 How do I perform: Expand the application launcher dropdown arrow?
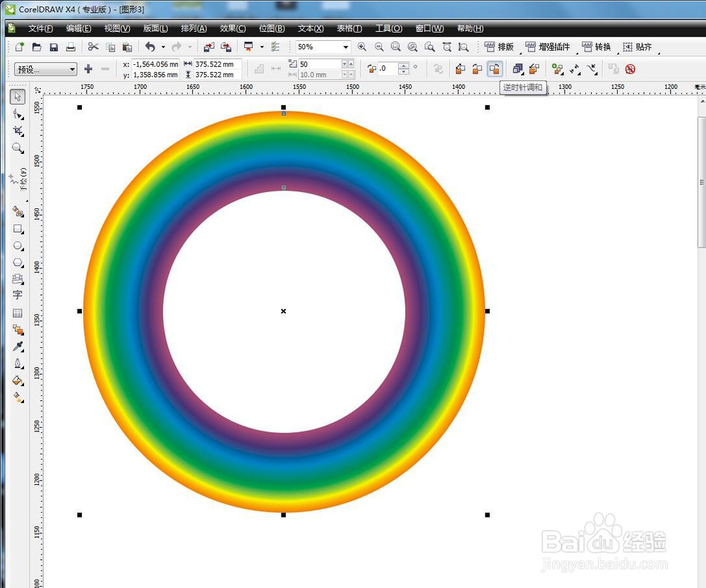coord(262,47)
